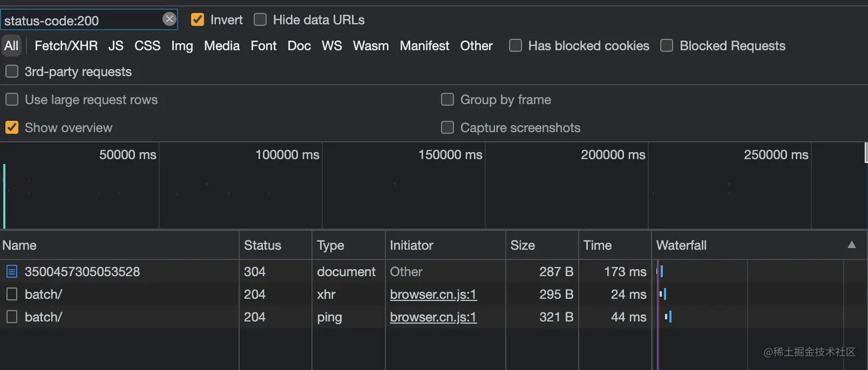Click the file icon of the ping batch/ request
The width and height of the screenshot is (868, 370).
[x=12, y=317]
